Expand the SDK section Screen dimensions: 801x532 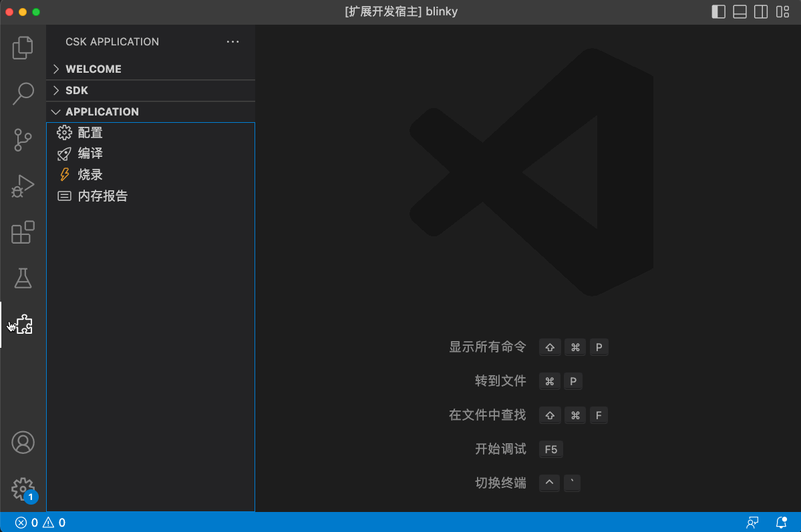click(x=151, y=90)
